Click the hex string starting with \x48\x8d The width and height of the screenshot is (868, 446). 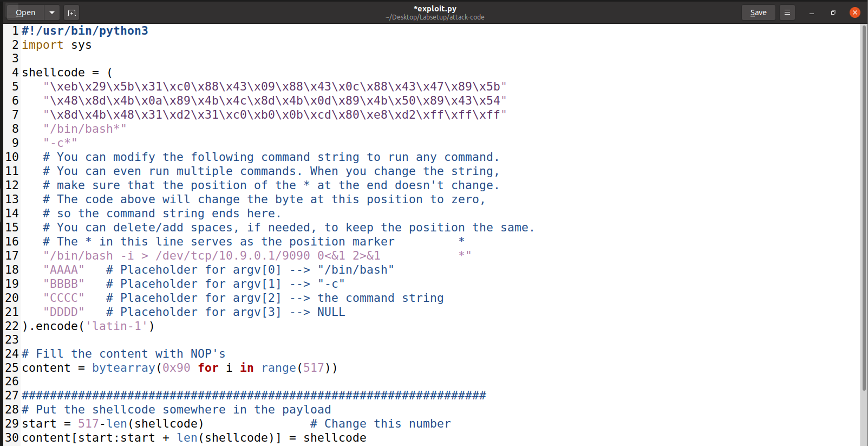pos(275,101)
